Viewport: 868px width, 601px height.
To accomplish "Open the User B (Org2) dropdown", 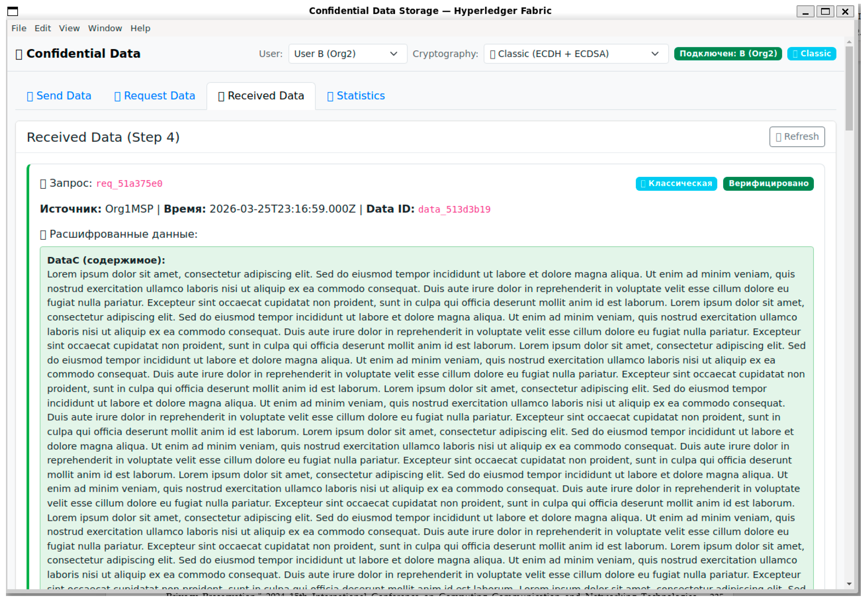I will [348, 54].
